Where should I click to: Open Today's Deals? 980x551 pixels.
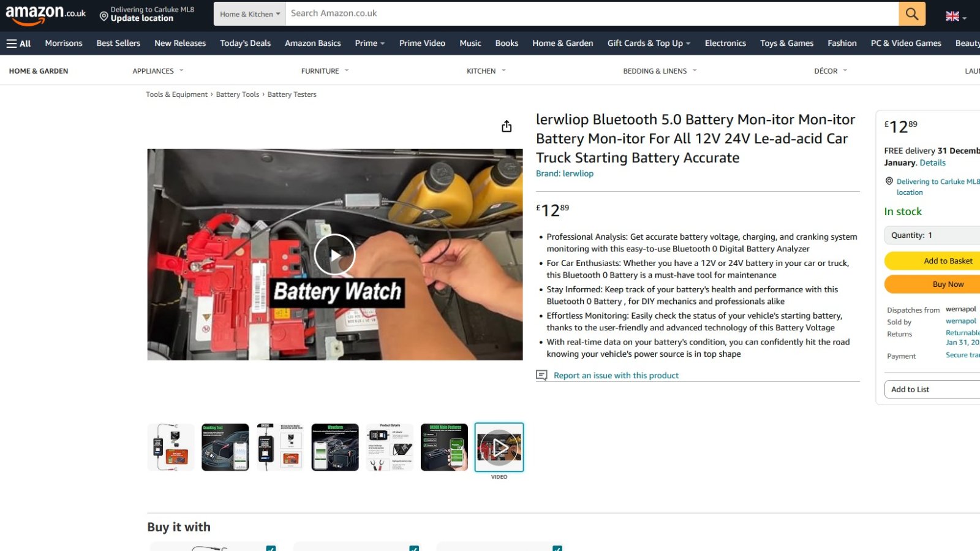[x=245, y=44]
